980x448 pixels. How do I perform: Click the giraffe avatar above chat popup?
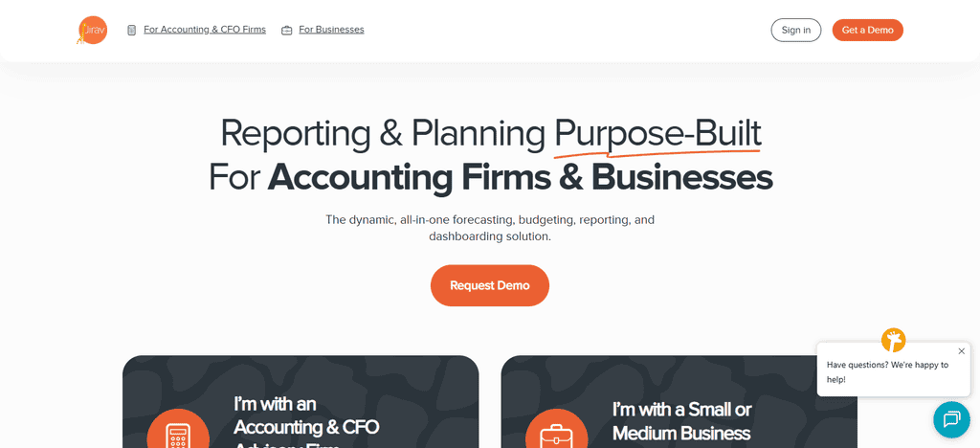click(893, 340)
